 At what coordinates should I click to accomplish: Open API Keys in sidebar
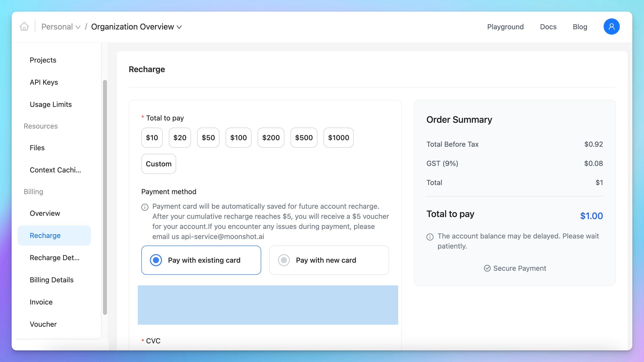click(44, 82)
